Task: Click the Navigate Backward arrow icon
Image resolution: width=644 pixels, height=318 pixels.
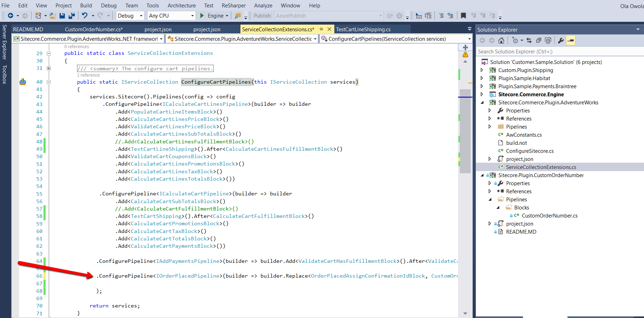Action: 11,15
